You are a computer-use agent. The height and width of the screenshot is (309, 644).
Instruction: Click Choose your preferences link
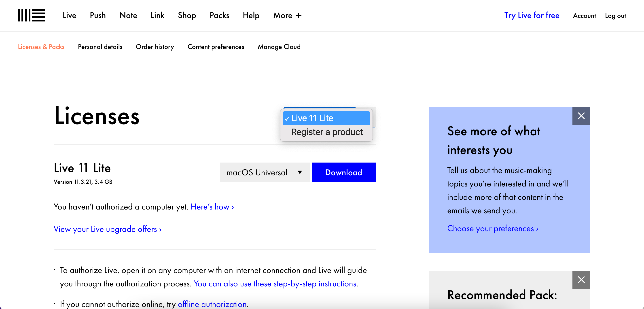point(492,229)
